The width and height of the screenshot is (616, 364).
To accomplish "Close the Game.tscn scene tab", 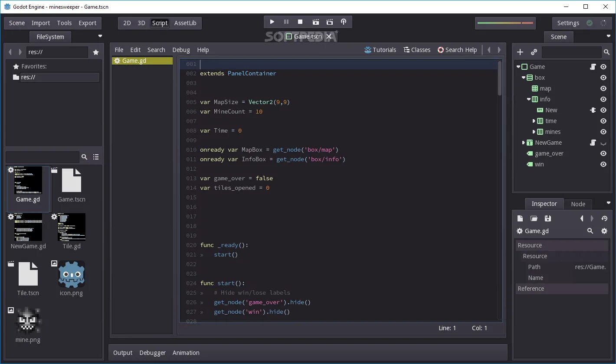I will tap(329, 36).
